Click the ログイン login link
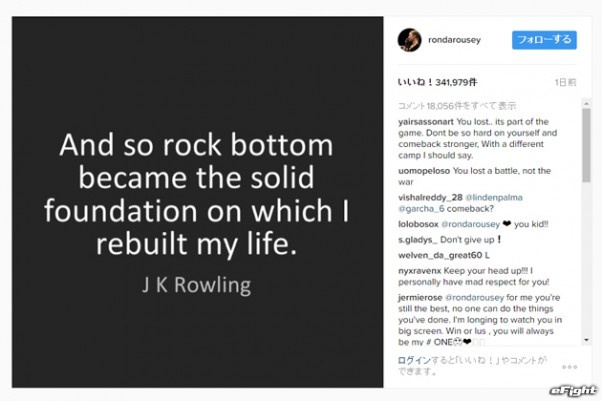 (x=412, y=359)
